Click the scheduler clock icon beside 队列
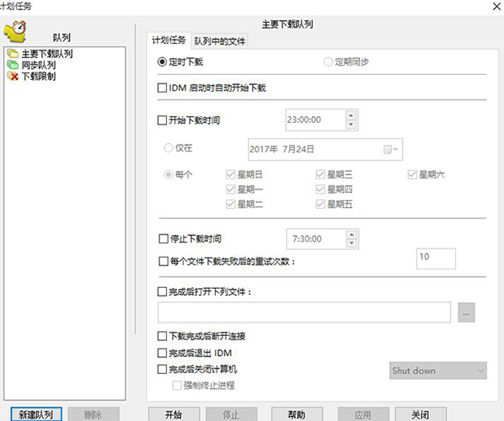Image resolution: width=504 pixels, height=421 pixels. (15, 31)
